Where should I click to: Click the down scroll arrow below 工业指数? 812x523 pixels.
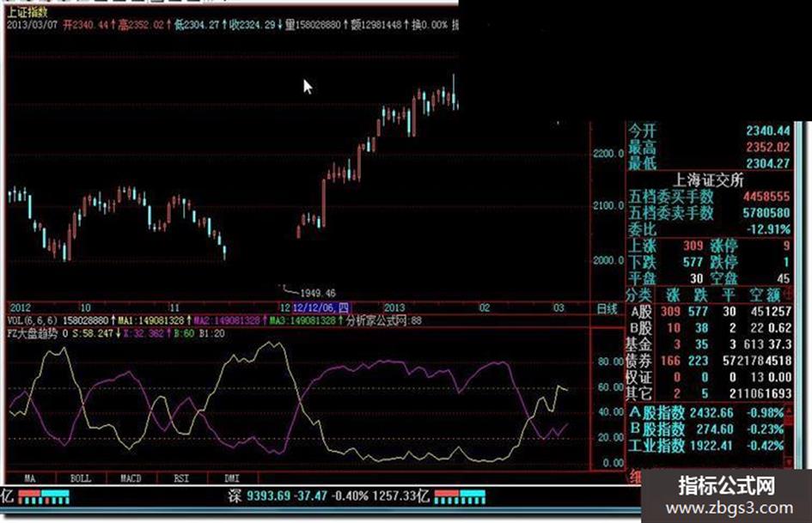789,460
